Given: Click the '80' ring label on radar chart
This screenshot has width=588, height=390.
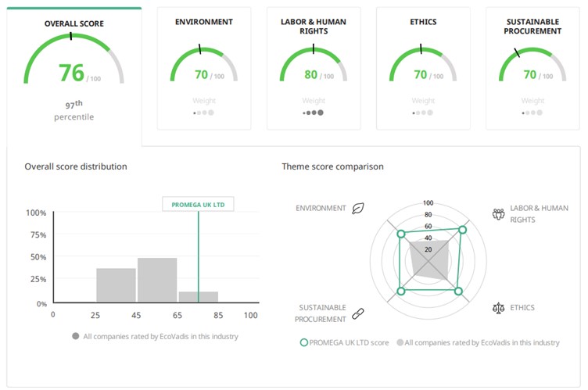Looking at the screenshot, I should point(428,214).
